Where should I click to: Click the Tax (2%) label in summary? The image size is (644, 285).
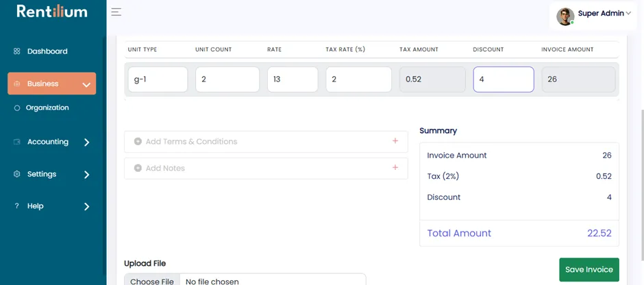click(443, 177)
